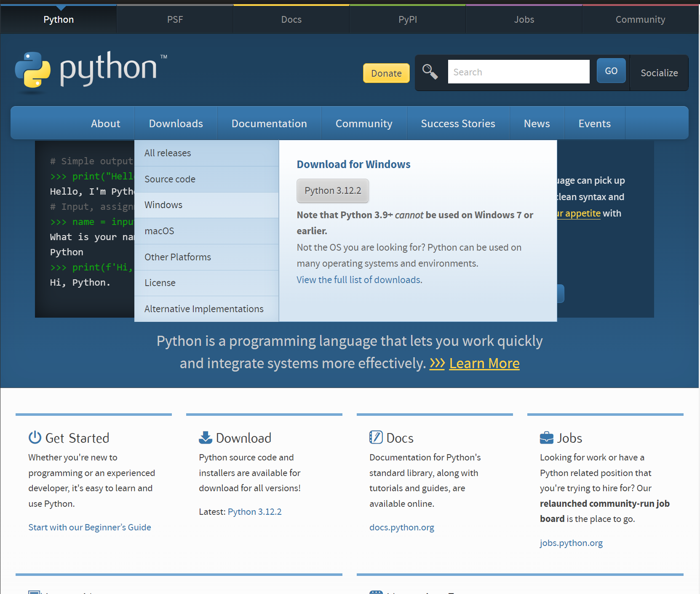The image size is (700, 594).
Task: Open the Docs top tab
Action: (x=291, y=19)
